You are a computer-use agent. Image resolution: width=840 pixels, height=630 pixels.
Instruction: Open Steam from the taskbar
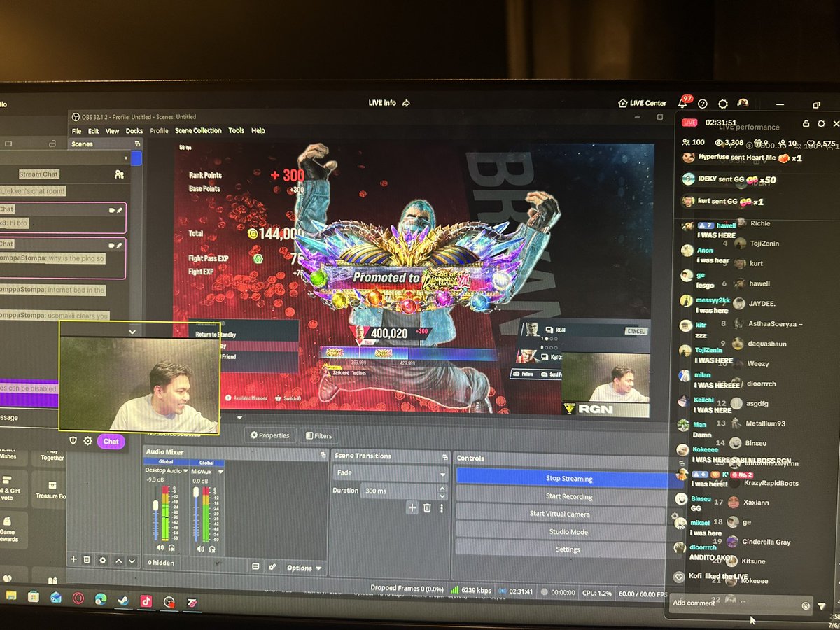click(x=122, y=601)
